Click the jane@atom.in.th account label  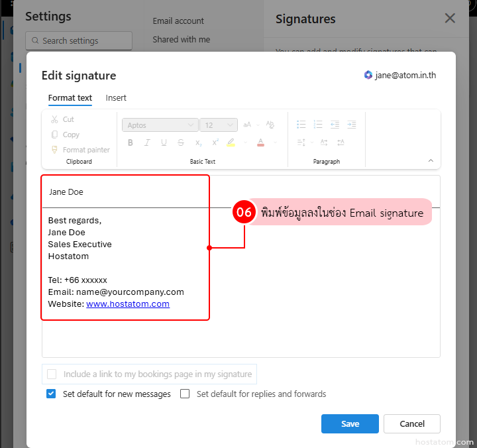[x=405, y=75]
